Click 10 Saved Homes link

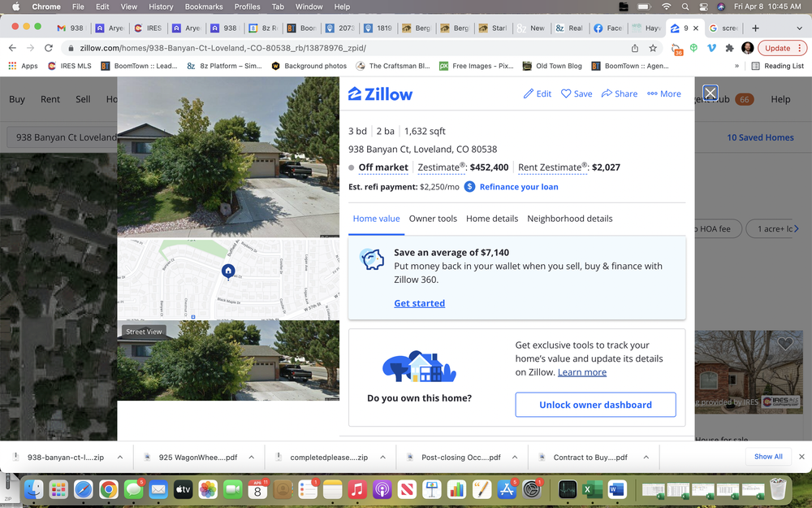(760, 137)
